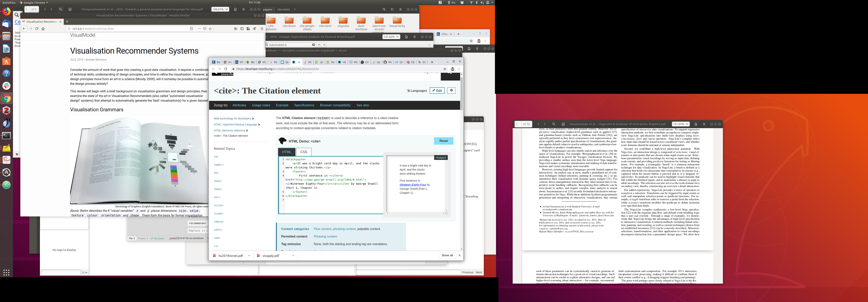Viewport: 868px width, 302px height.
Task: Click Show all downloads button
Action: click(x=447, y=256)
